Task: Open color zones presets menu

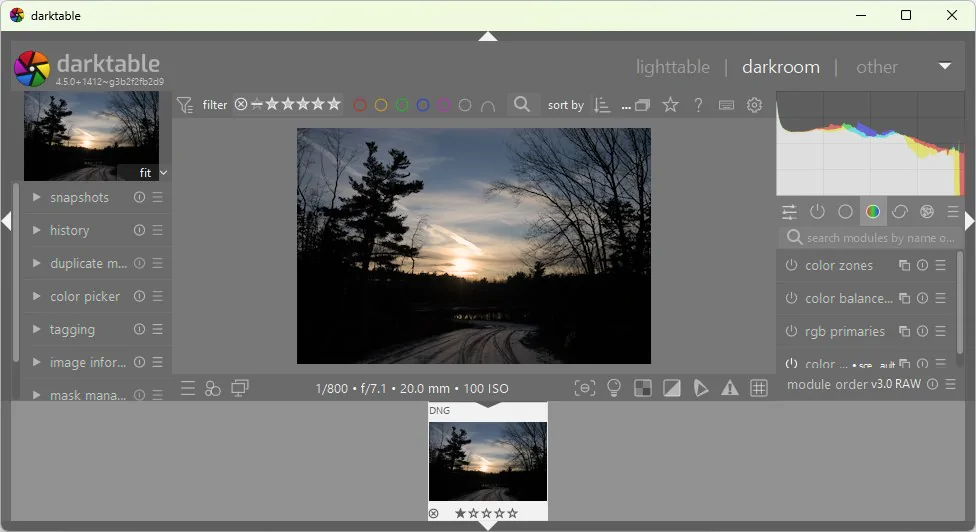Action: coord(941,265)
